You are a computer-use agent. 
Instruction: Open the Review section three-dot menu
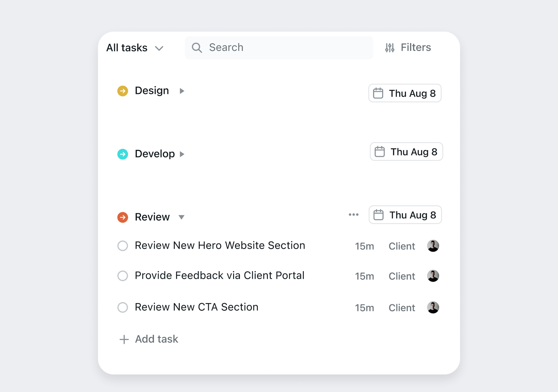point(353,215)
